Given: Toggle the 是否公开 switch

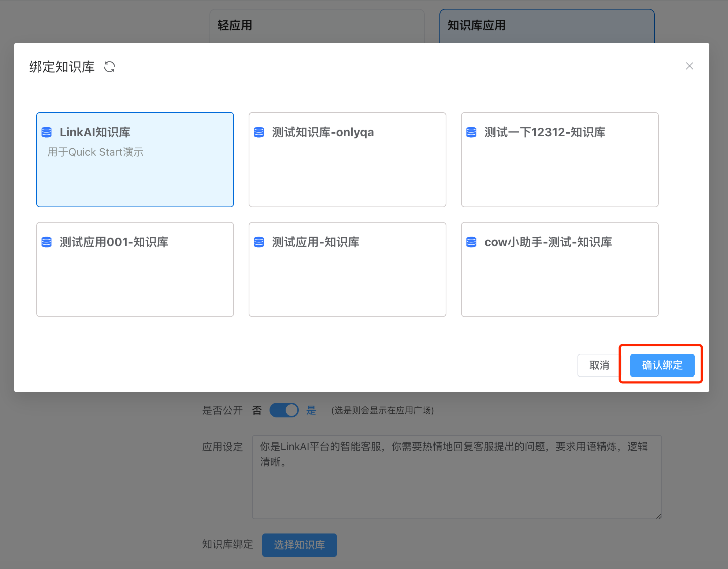Looking at the screenshot, I should [x=284, y=410].
